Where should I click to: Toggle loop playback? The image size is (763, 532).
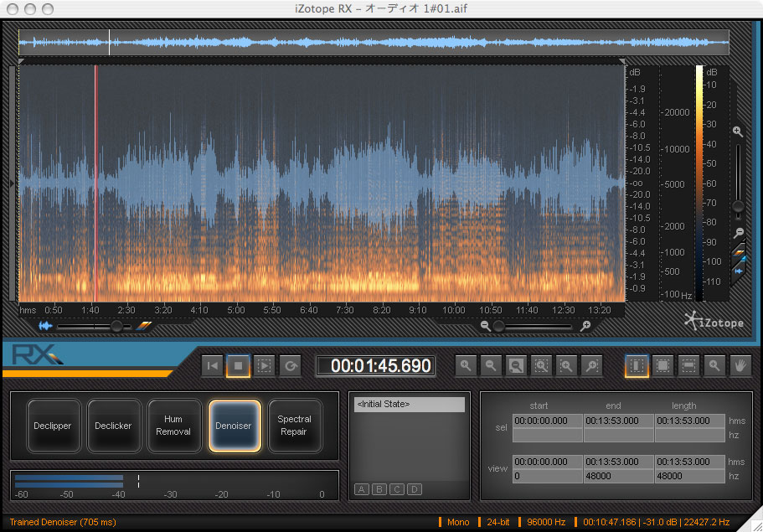291,365
